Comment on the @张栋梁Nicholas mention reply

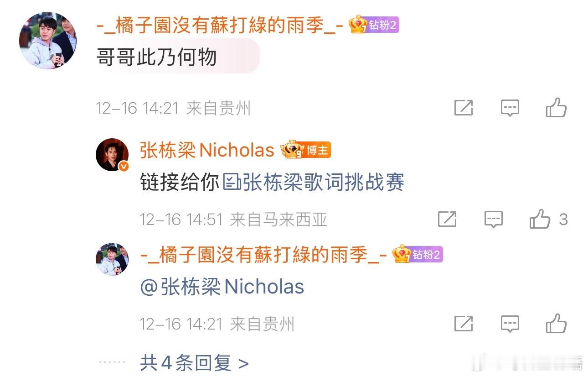(510, 324)
